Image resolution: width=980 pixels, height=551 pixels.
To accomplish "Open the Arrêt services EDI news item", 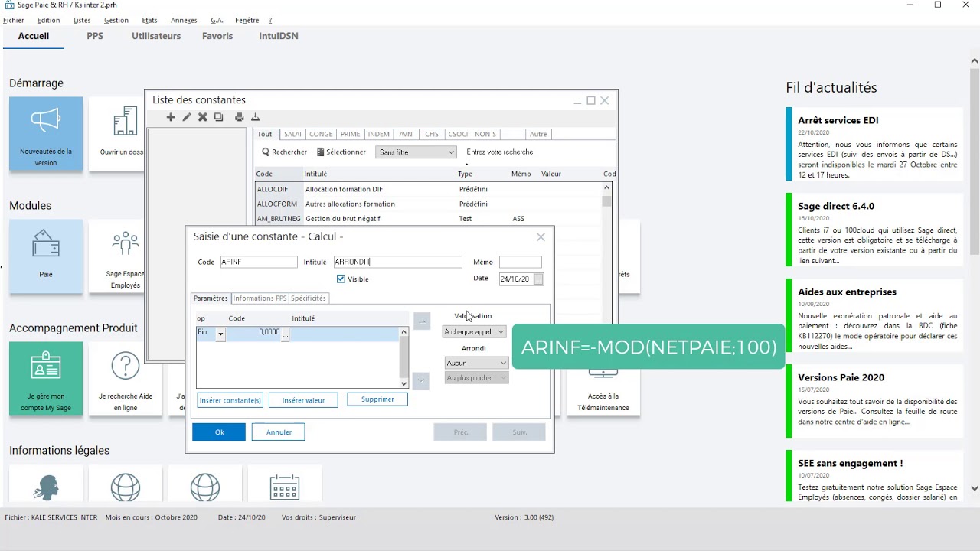I will click(x=874, y=144).
